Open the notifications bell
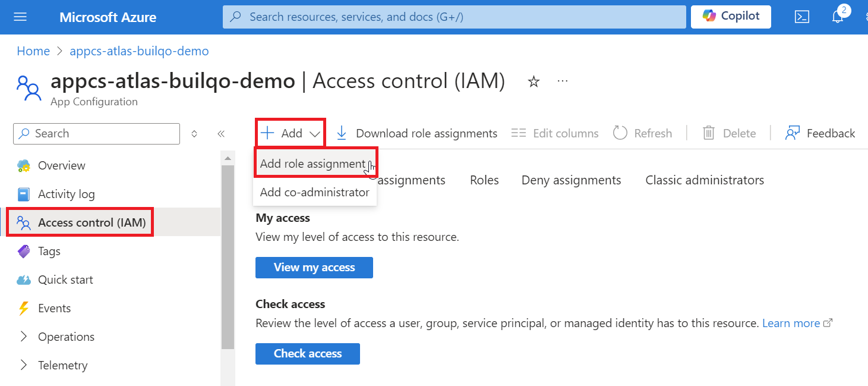 point(838,17)
